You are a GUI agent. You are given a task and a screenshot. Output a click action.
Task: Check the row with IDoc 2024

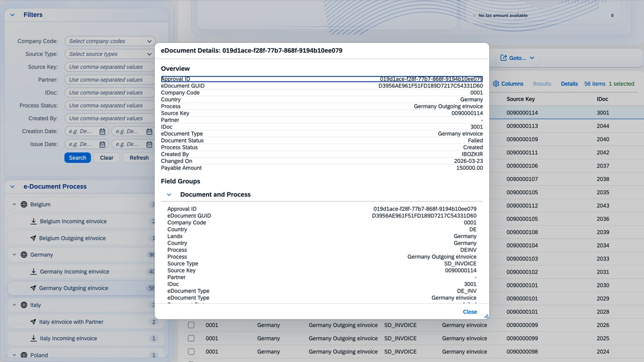191,352
